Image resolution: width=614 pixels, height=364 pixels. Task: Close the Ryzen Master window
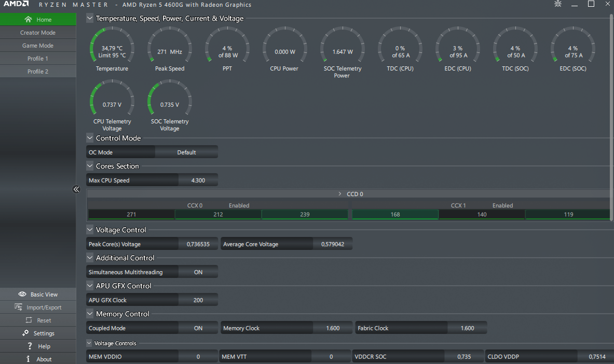(608, 4)
